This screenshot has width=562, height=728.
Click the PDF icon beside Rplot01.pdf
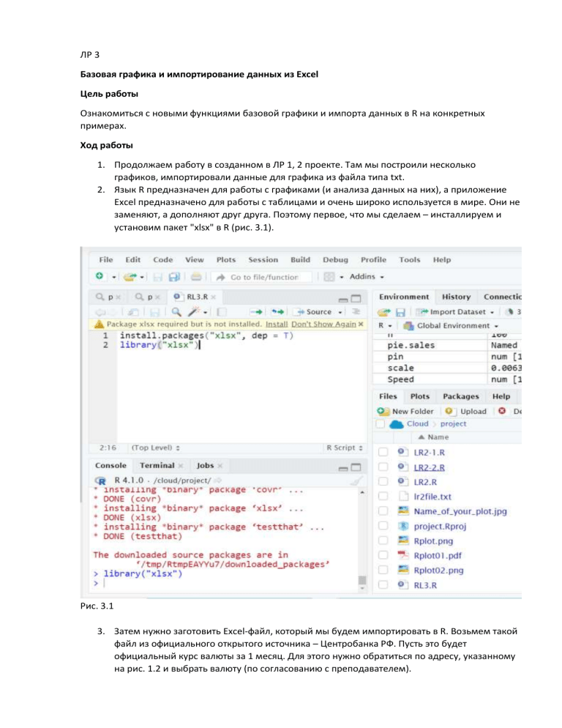(402, 555)
